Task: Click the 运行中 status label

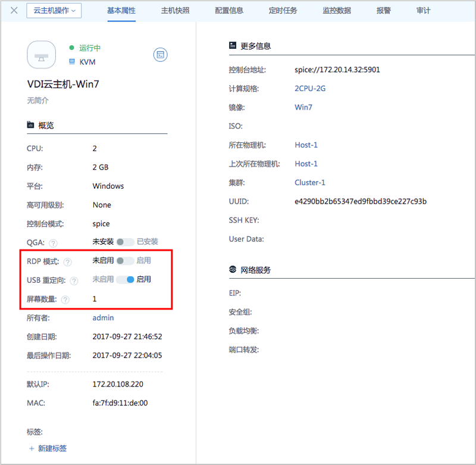Action: [x=90, y=48]
